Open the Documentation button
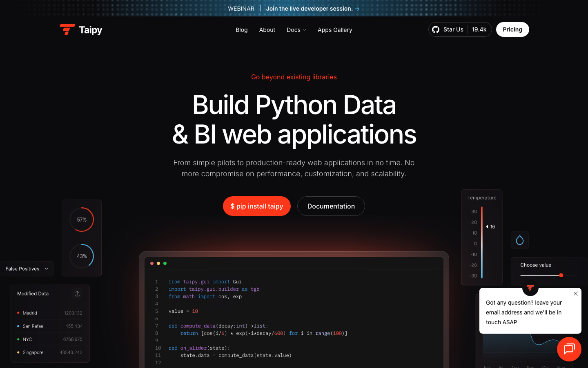Viewport: 588px width, 368px height. pyautogui.click(x=331, y=206)
